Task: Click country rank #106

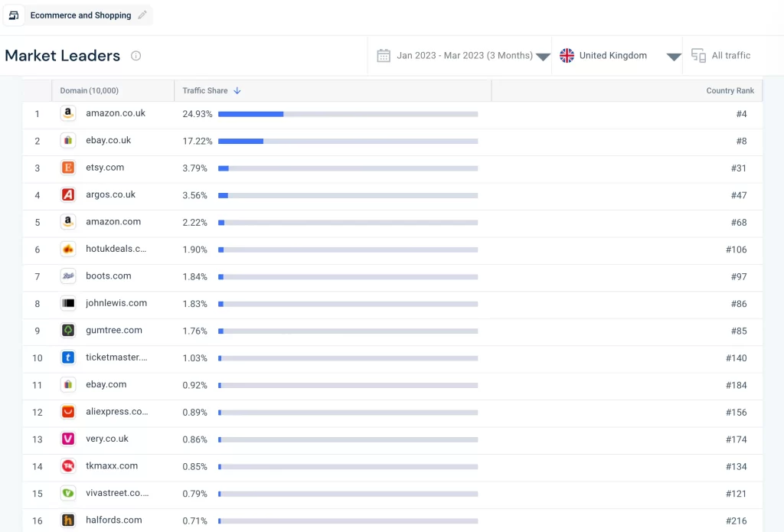Action: pos(736,249)
